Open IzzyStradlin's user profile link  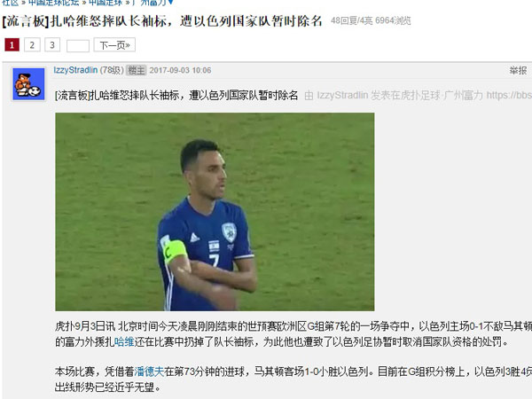point(75,70)
